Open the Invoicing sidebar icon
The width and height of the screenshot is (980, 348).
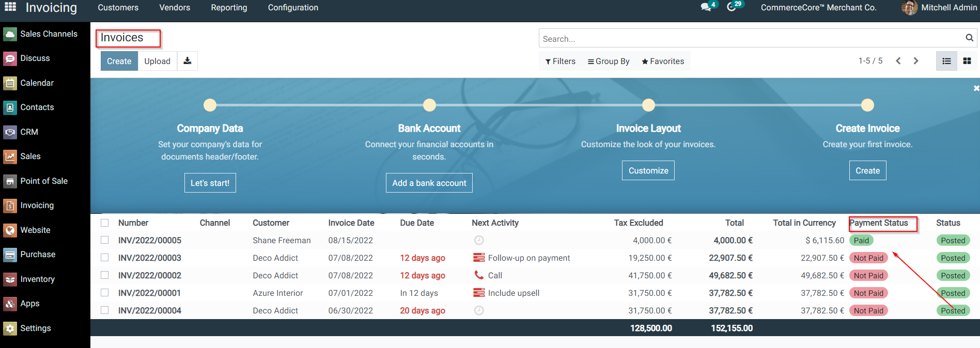[x=10, y=205]
